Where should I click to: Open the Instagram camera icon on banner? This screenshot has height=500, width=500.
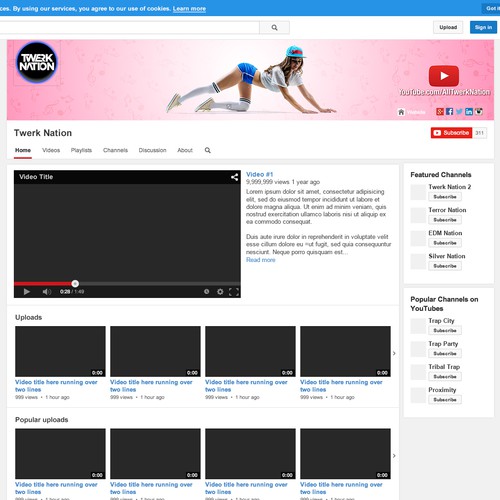click(x=479, y=112)
